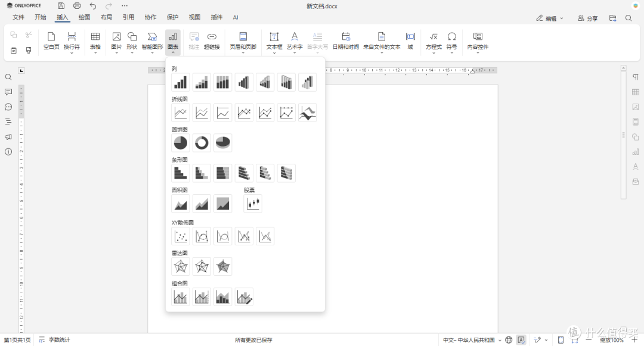Expand the 表格 table dropdown
Screen dimensions: 644x346
coord(95,43)
